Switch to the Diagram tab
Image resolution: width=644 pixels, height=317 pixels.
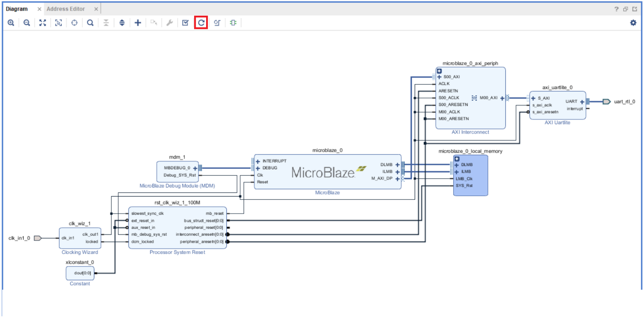[x=17, y=9]
